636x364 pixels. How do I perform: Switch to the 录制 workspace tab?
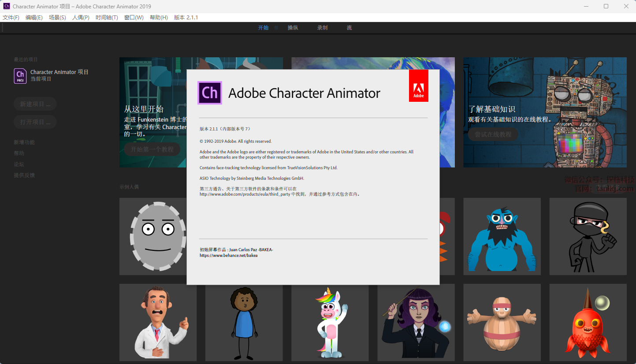(322, 28)
